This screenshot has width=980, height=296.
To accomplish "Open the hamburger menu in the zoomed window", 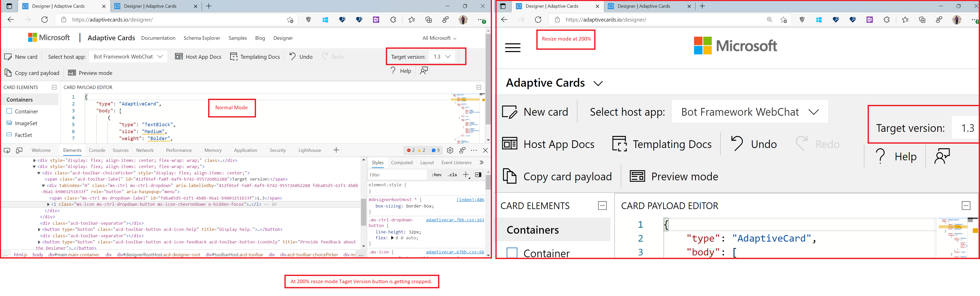I will (513, 48).
